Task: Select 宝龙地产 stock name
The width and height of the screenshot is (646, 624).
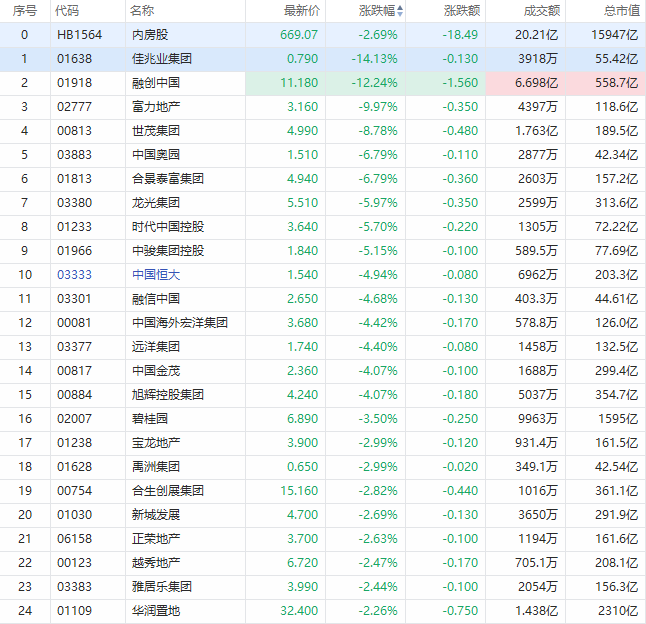Action: (156, 442)
